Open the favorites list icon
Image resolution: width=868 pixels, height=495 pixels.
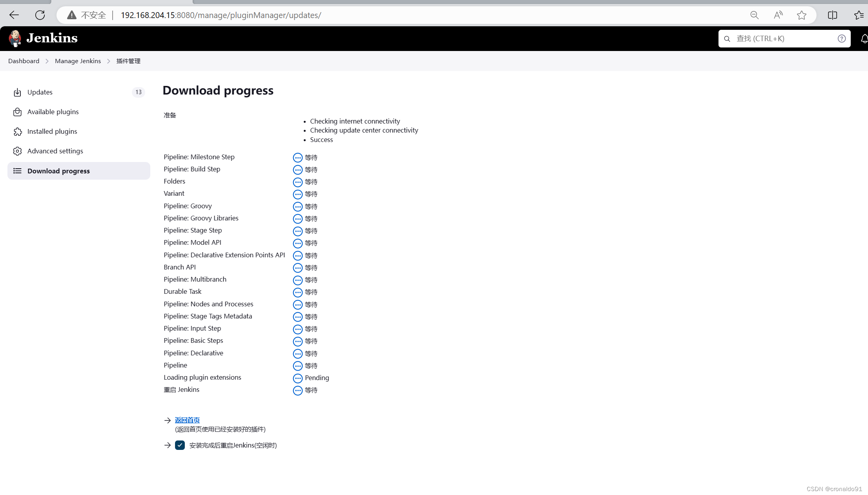[x=859, y=15]
